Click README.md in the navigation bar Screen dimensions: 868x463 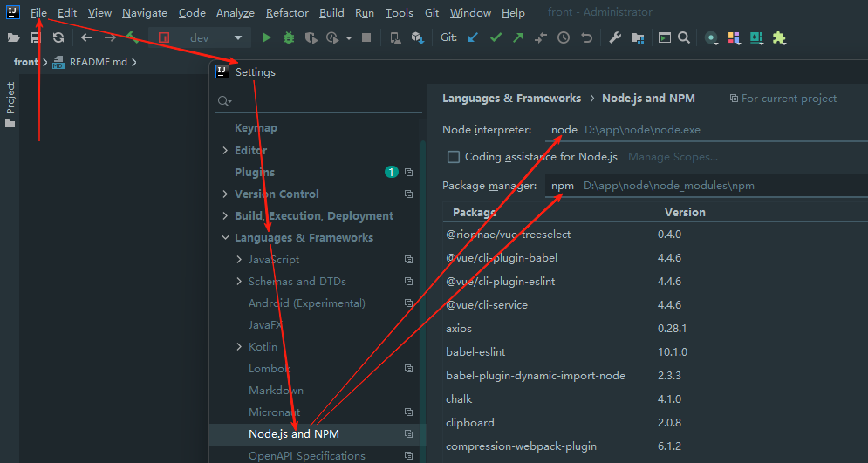point(98,62)
